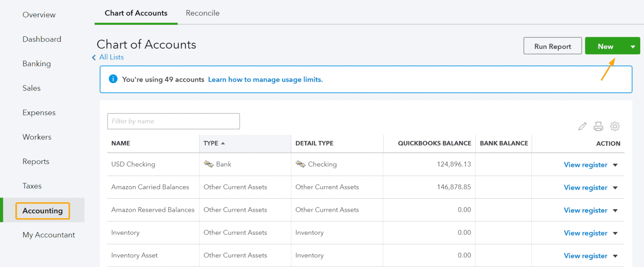Screen dimensions: 644x267
Task: Toggle the TYPE column sort order
Action: pos(213,143)
